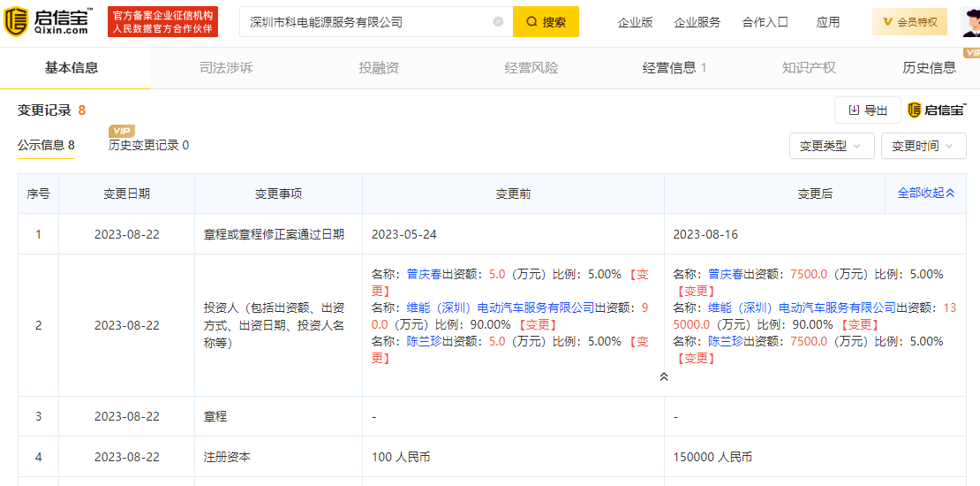
Task: Collapse all rows via 全部收起
Action: [x=926, y=194]
